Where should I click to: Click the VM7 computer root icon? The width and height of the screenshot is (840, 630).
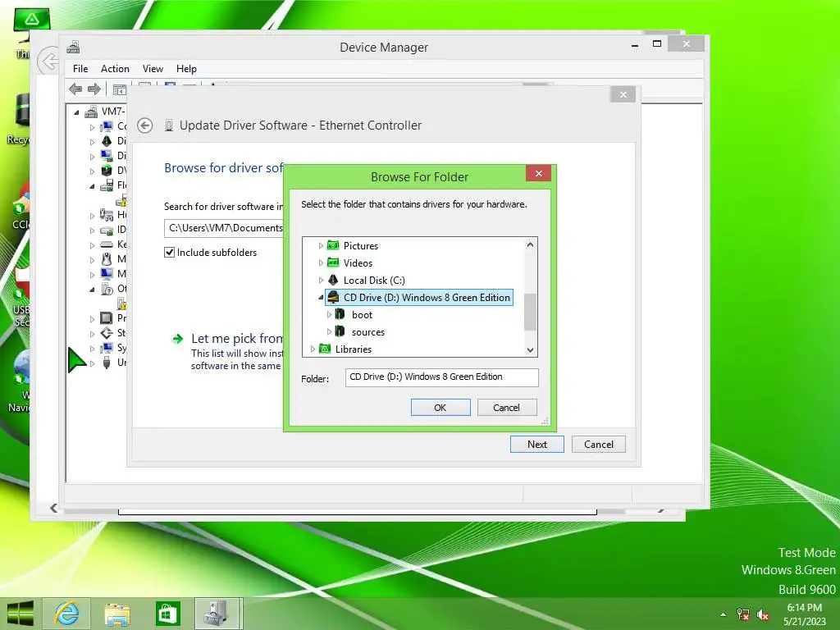point(92,112)
